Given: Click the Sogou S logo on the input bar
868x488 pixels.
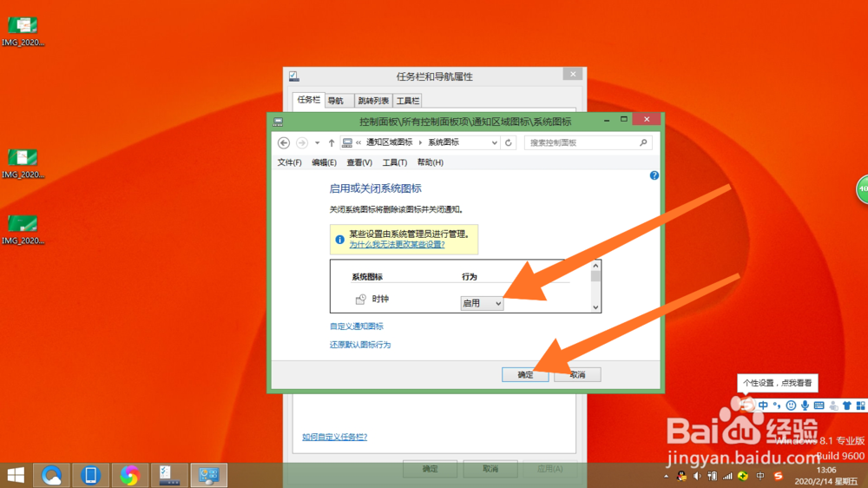Looking at the screenshot, I should (748, 406).
